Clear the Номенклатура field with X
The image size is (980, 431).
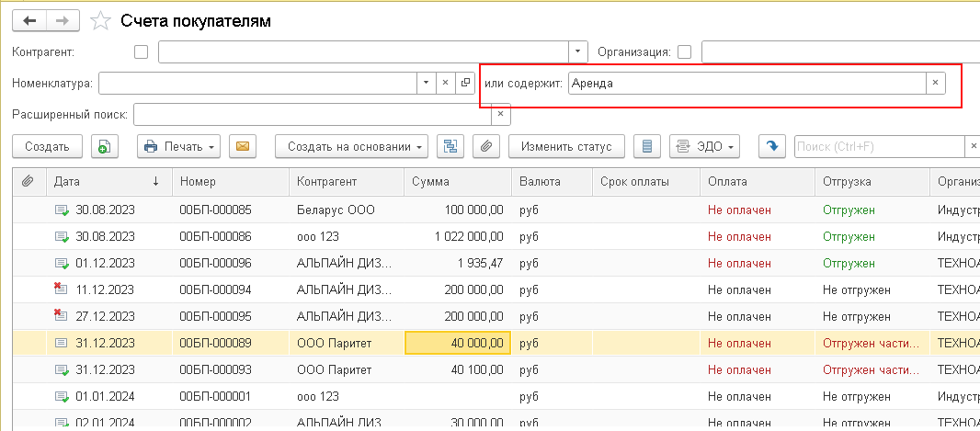[446, 83]
